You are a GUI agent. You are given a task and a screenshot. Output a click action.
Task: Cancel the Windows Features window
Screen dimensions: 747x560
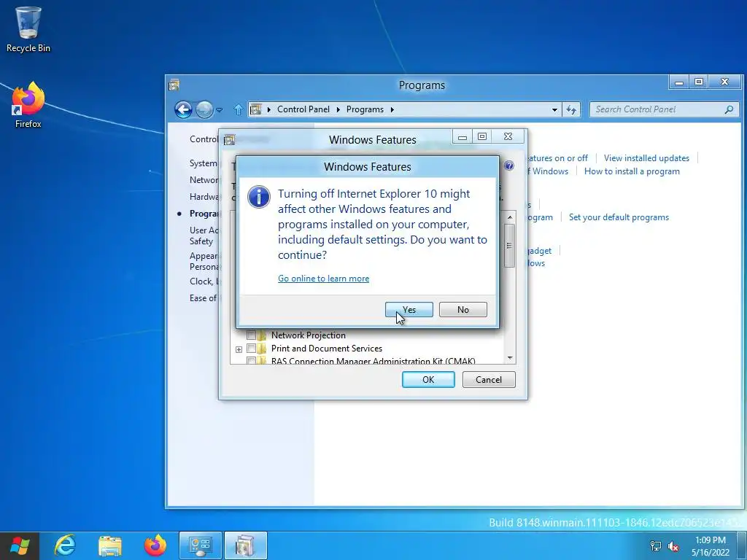488,379
